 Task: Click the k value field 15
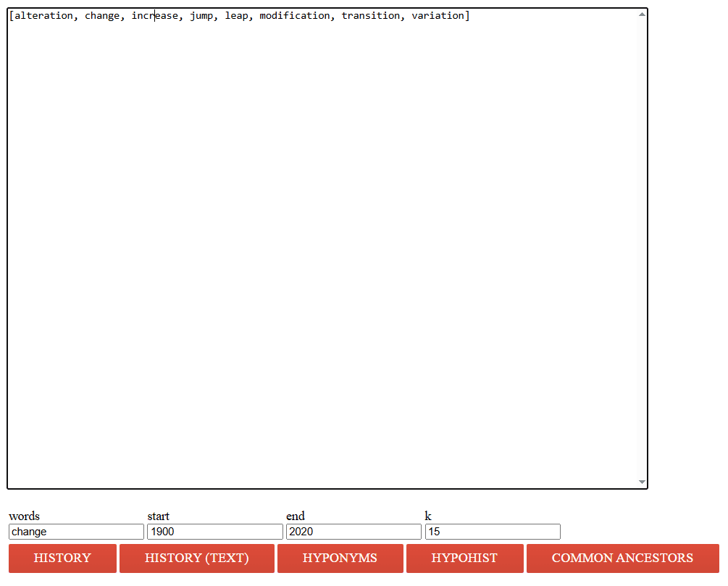[493, 532]
